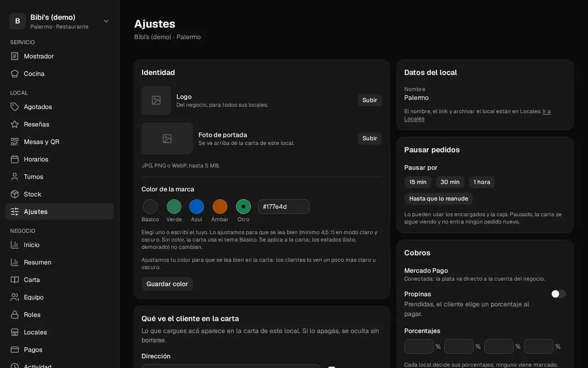Click the Mostrador receipt icon
The image size is (588, 368).
(x=15, y=56)
